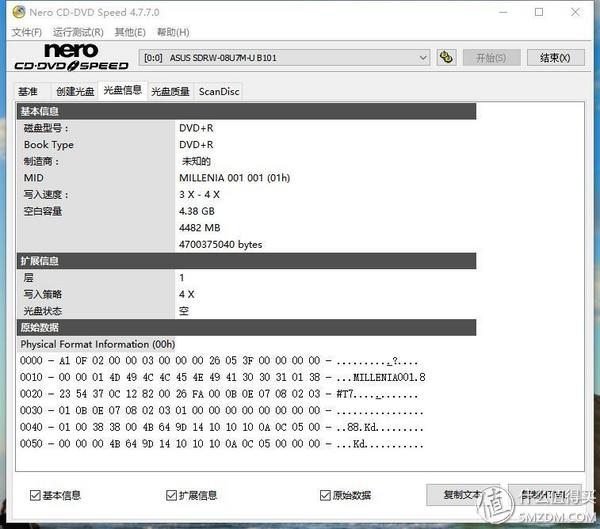Click the 4482 MB capacity value
Screen dimensions: 600x529
coord(200,228)
